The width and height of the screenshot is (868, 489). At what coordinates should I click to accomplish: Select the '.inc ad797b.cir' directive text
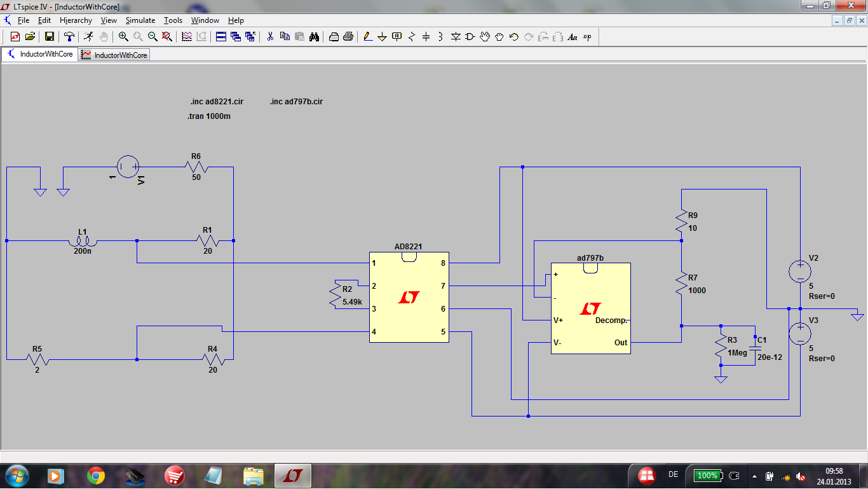click(x=296, y=102)
